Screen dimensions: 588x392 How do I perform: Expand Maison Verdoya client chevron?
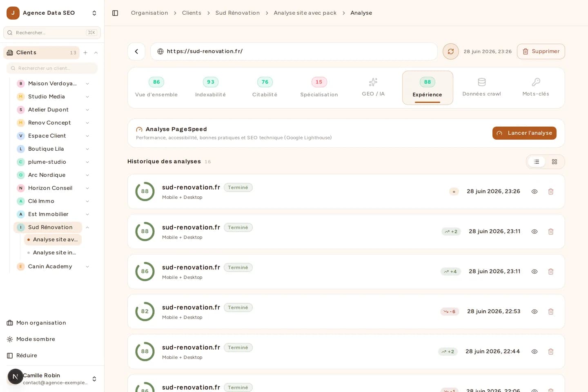coord(87,84)
